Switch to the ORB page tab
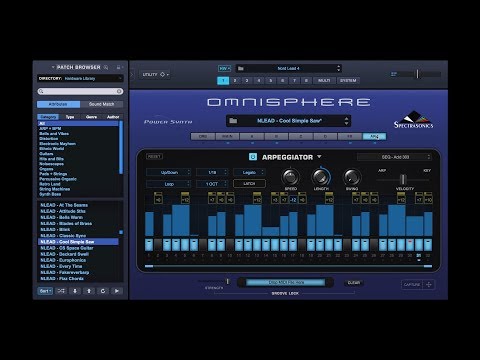Image resolution: width=480 pixels, height=360 pixels. click(203, 136)
